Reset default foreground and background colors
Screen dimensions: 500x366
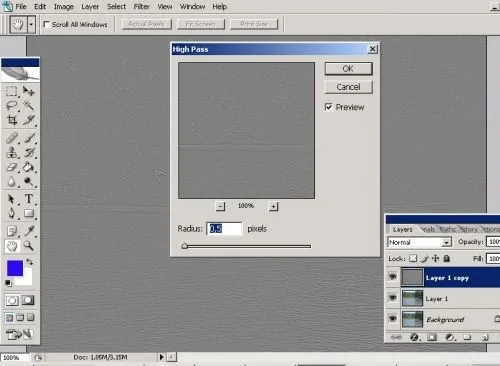tap(8, 283)
